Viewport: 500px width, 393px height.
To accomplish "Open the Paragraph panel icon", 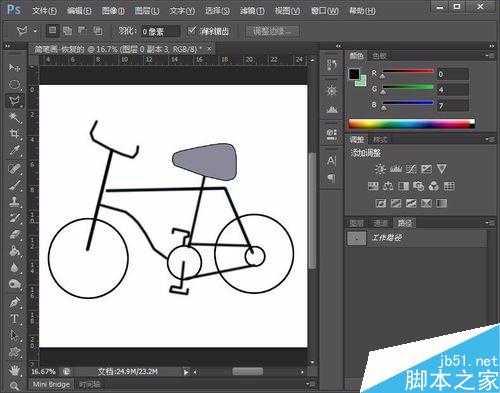I will point(331,178).
